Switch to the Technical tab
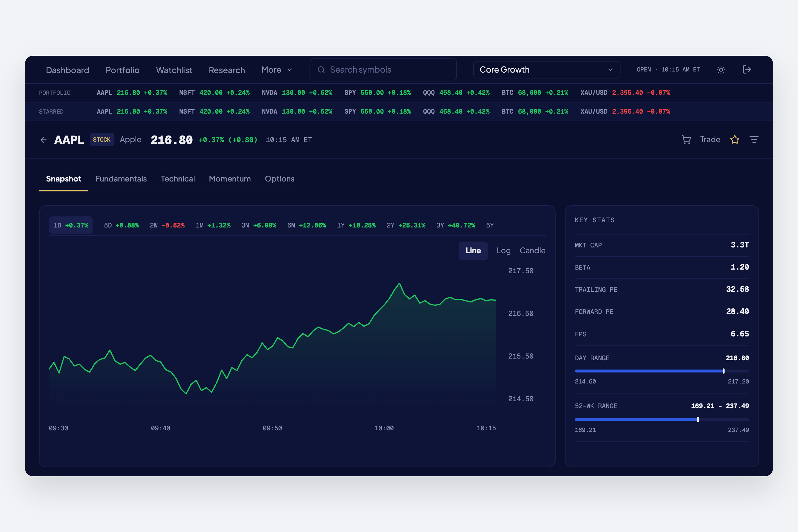The height and width of the screenshot is (532, 798). [x=178, y=179]
